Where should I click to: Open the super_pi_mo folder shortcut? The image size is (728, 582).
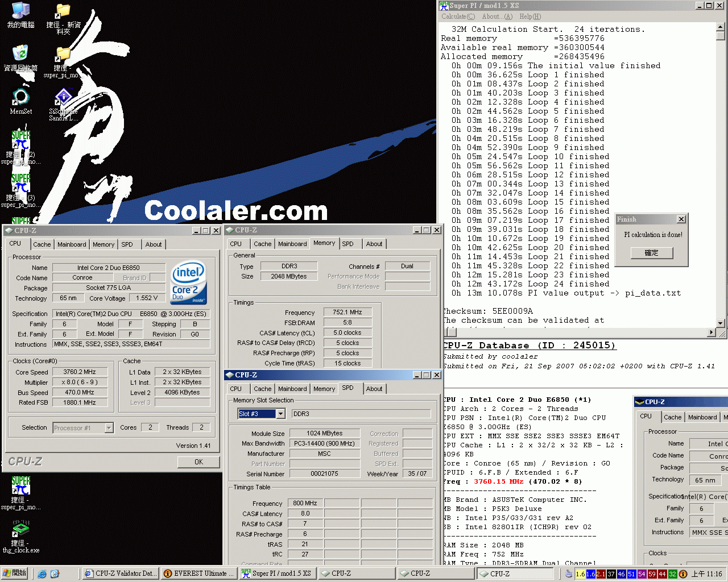63,62
